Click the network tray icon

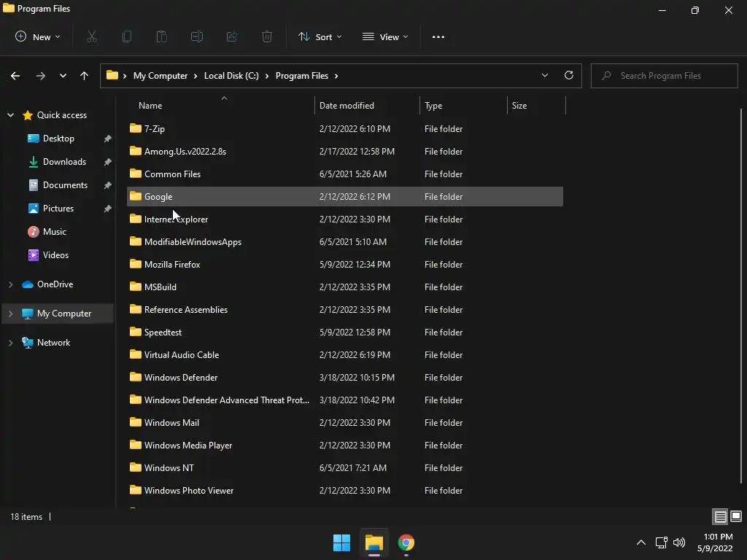click(661, 542)
